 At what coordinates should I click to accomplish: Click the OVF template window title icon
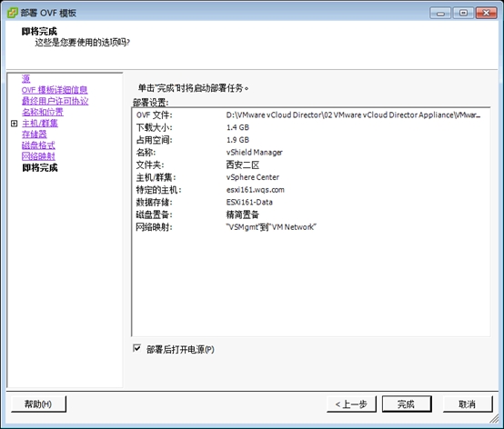pyautogui.click(x=13, y=13)
